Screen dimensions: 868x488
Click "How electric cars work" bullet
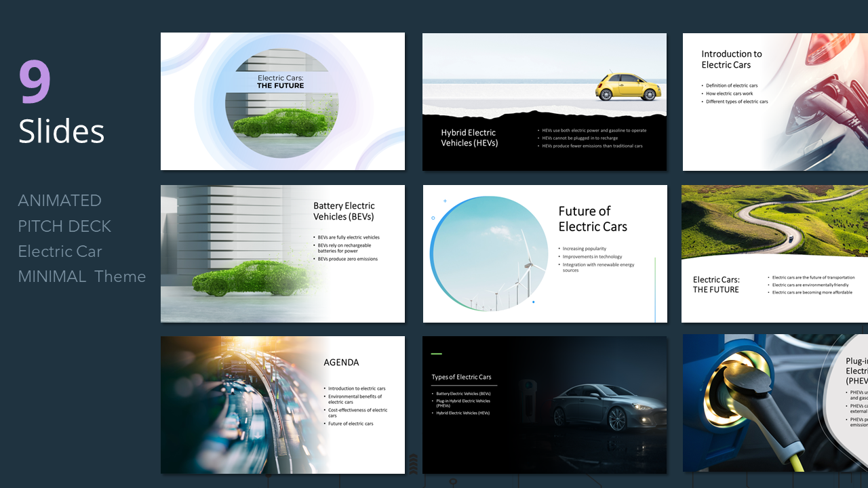click(730, 94)
